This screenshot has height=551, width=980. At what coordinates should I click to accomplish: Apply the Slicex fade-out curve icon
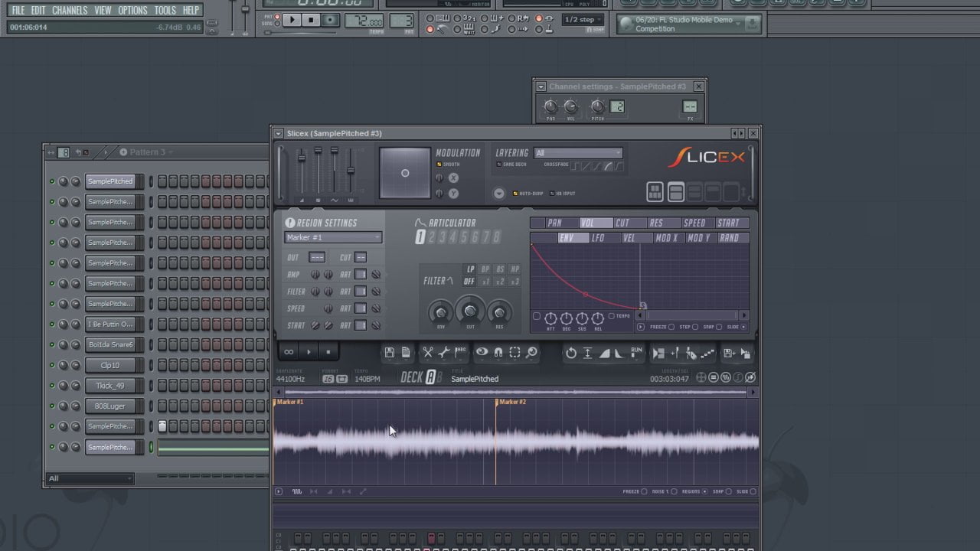(x=619, y=353)
